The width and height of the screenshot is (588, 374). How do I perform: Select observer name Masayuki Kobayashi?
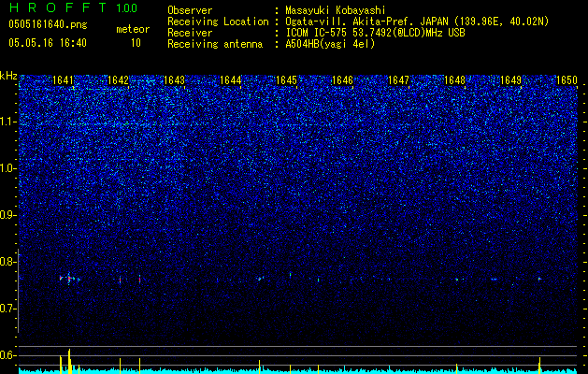pos(336,11)
